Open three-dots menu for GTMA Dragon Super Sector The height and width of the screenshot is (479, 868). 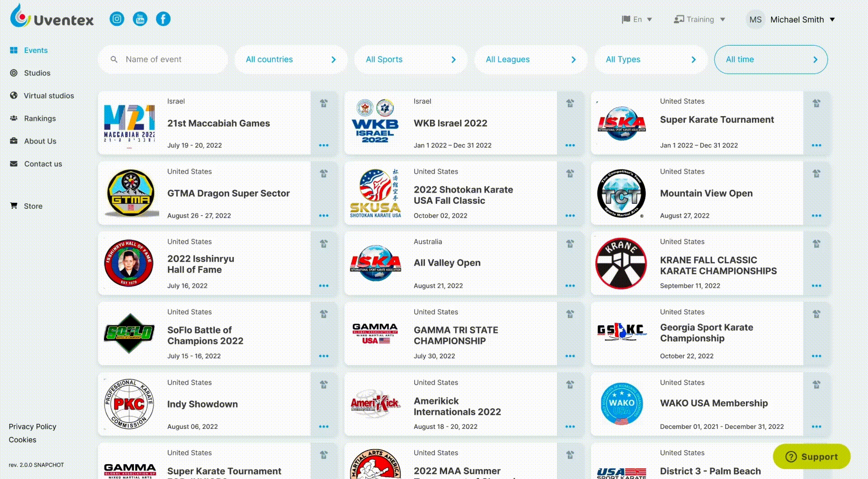click(324, 216)
